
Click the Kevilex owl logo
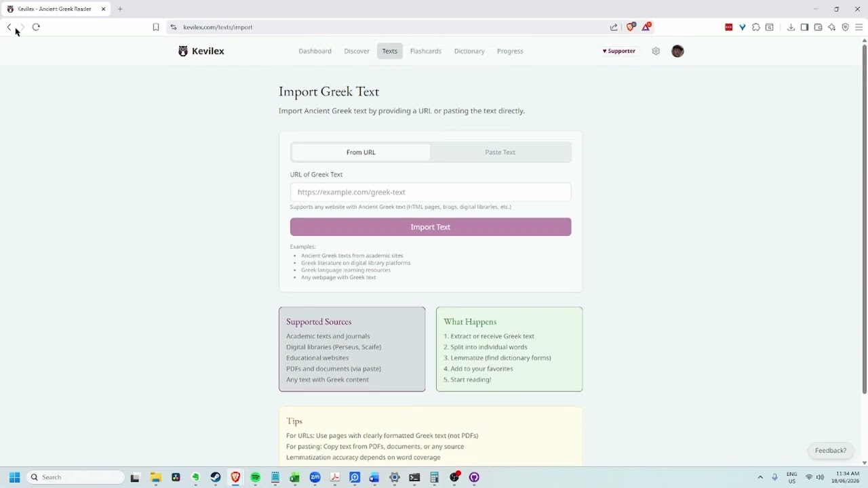tap(183, 51)
